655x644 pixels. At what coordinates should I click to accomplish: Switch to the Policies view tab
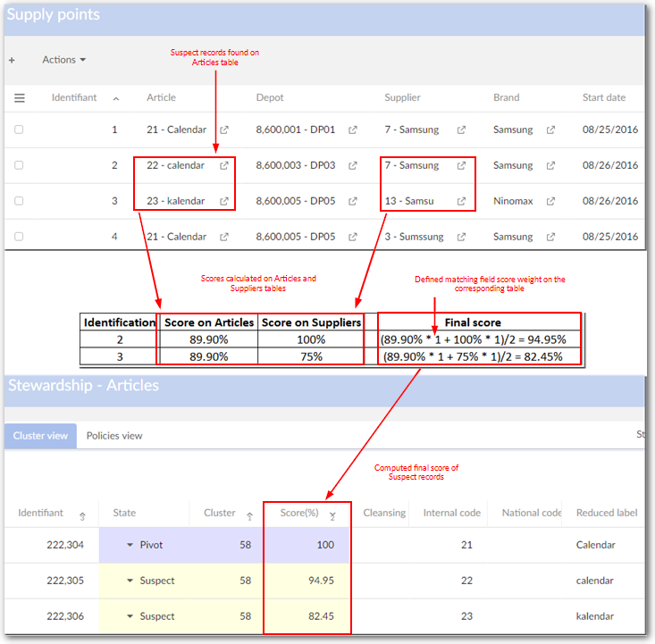(114, 436)
